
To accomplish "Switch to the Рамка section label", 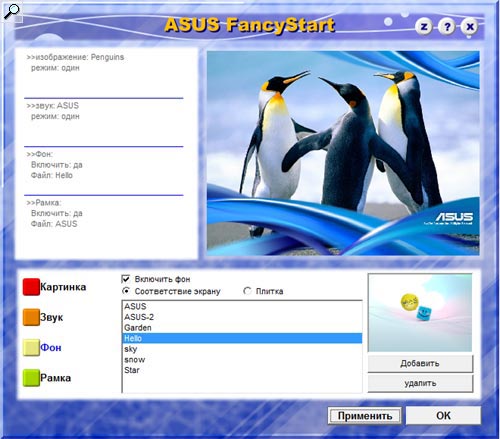I will pyautogui.click(x=55, y=378).
